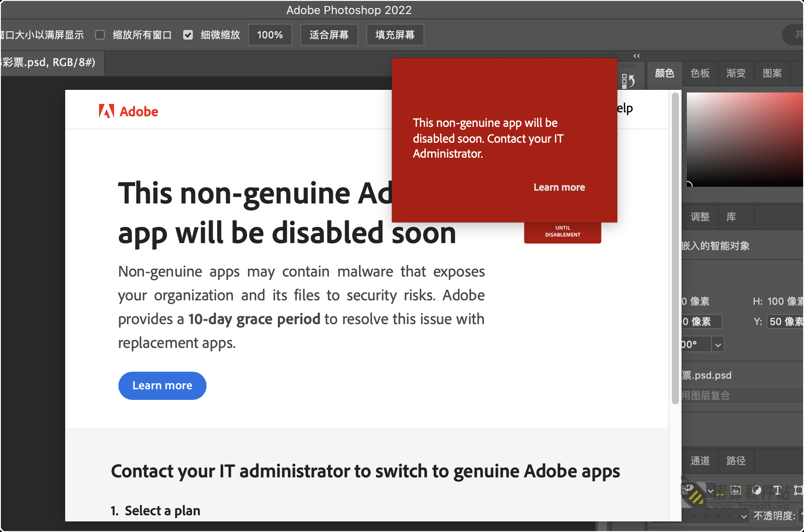Image resolution: width=804 pixels, height=532 pixels.
Task: Click the 填充屏幕 button
Action: point(395,35)
